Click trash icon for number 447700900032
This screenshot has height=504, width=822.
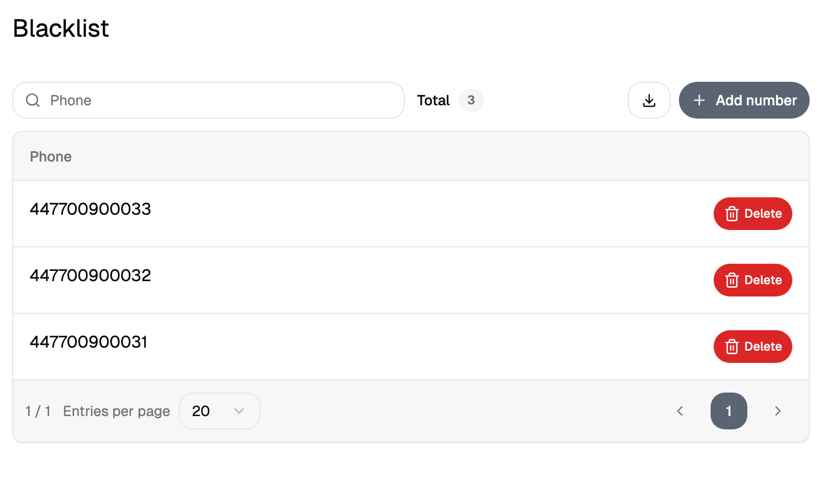(x=732, y=280)
